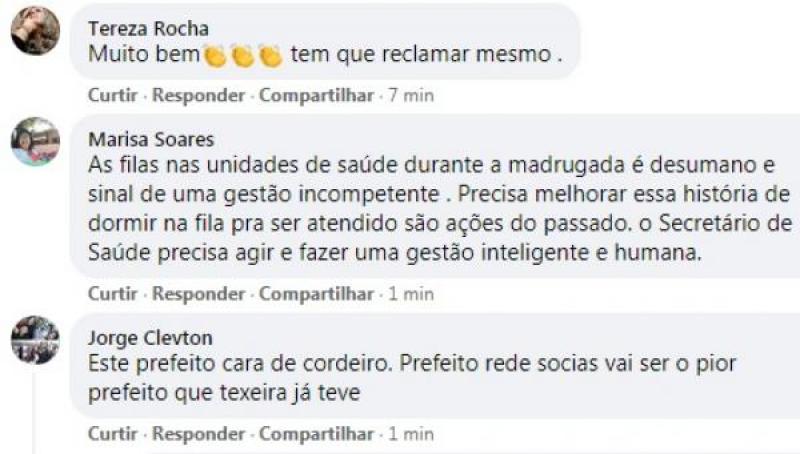This screenshot has width=800, height=454.
Task: Click Marisa Soares' comment text about filas
Action: [x=440, y=209]
